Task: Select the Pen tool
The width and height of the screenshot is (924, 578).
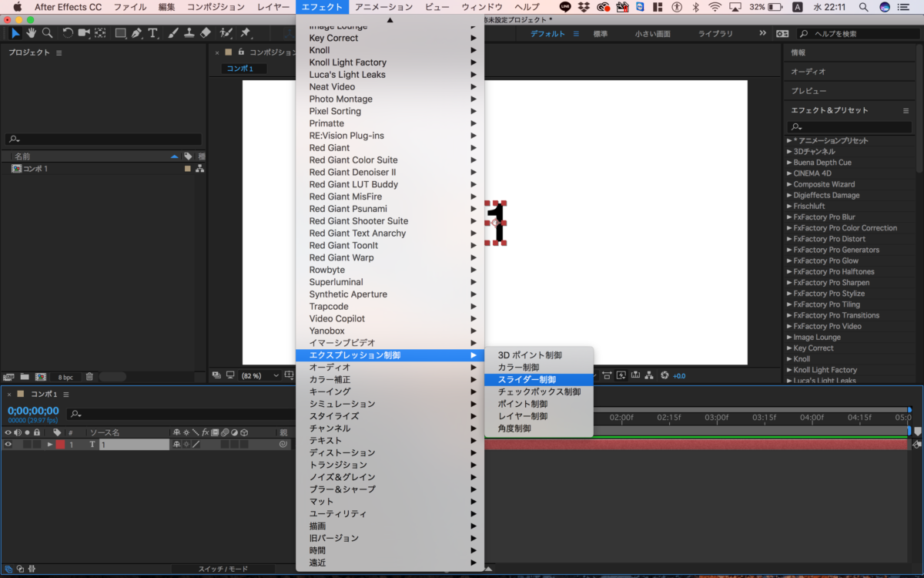Action: [x=137, y=33]
